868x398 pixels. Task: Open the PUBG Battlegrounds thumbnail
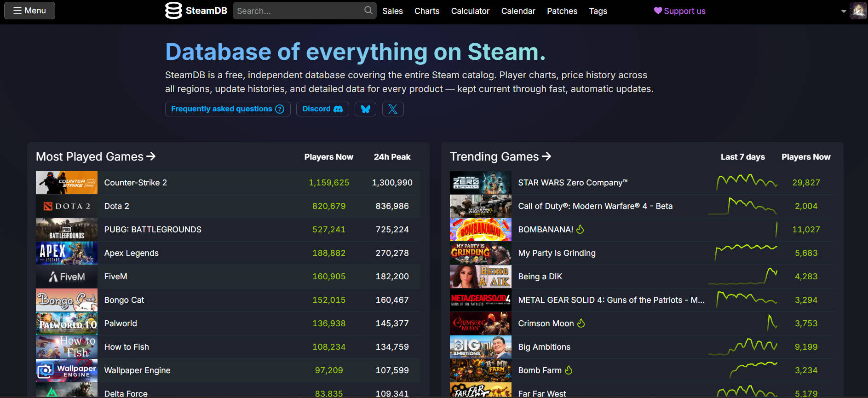[x=67, y=230]
